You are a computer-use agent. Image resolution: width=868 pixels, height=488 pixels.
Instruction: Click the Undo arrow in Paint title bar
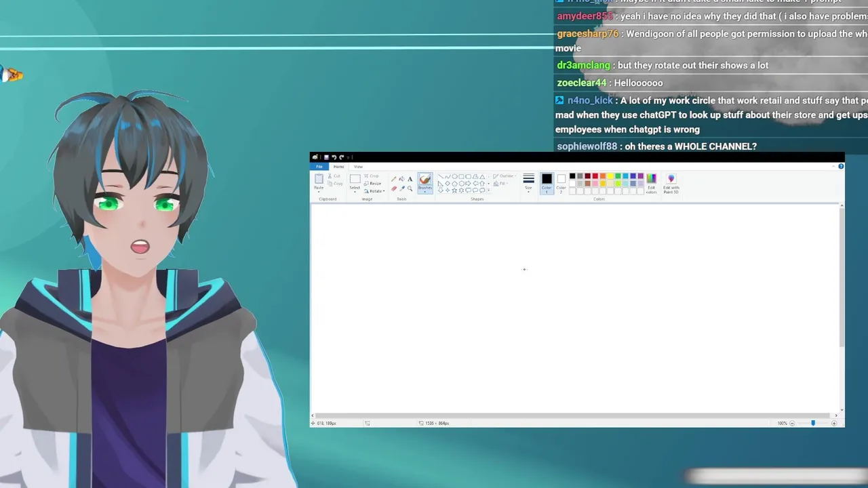click(334, 157)
